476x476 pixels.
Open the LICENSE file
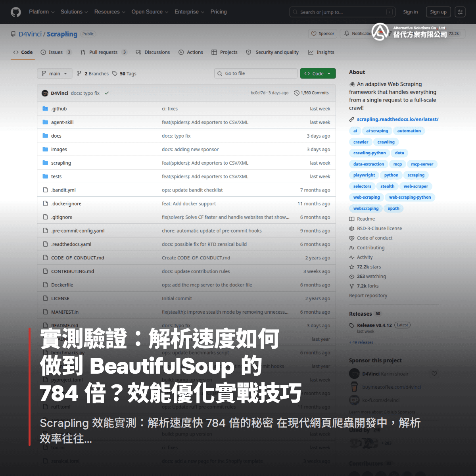coord(60,298)
